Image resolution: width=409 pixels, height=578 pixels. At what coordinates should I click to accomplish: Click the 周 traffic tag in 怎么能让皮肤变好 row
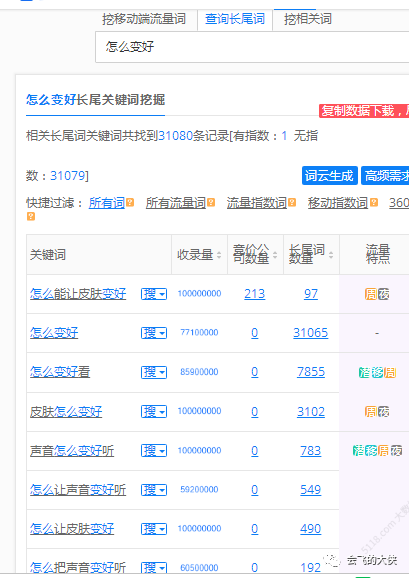pyautogui.click(x=371, y=294)
